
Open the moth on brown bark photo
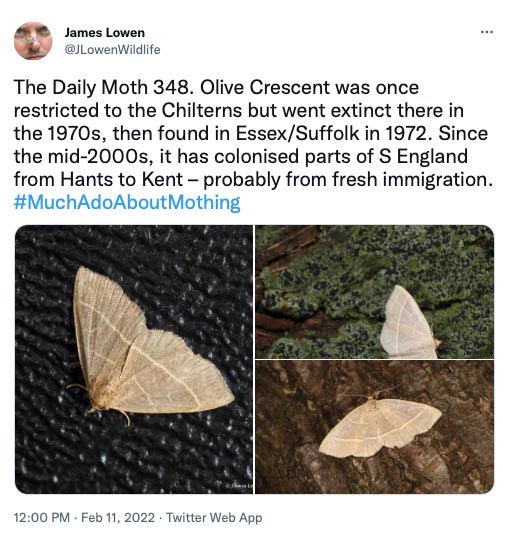(x=374, y=427)
